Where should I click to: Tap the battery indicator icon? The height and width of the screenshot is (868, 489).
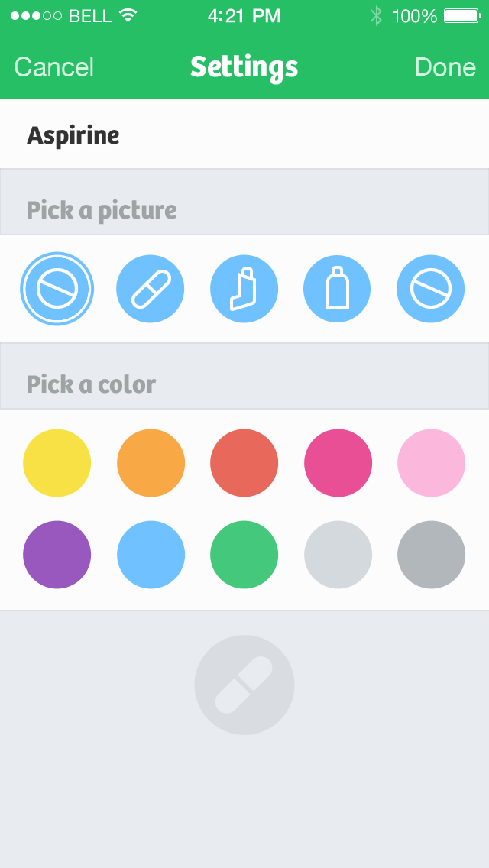coord(461,16)
